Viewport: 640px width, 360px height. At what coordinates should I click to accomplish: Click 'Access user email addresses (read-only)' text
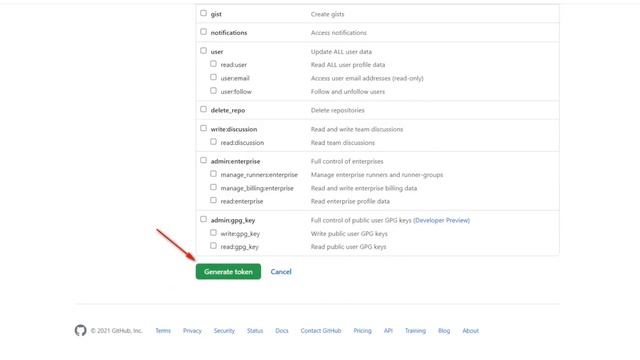pos(367,78)
